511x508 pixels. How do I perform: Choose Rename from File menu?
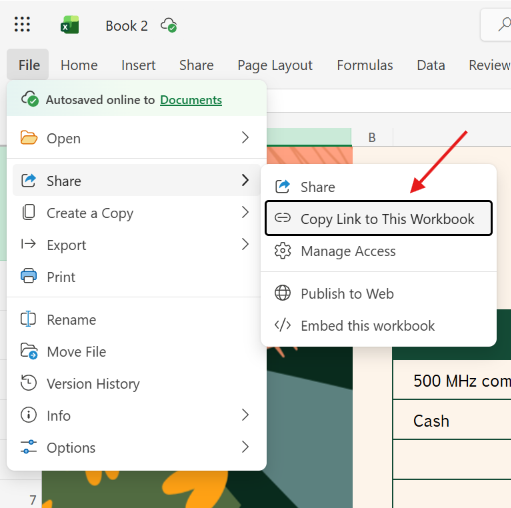pyautogui.click(x=137, y=319)
